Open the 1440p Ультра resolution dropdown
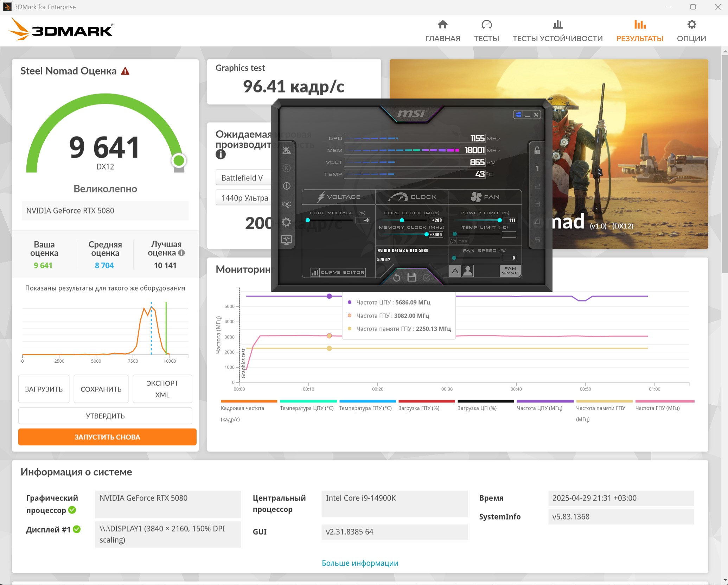The image size is (728, 585). click(x=243, y=198)
